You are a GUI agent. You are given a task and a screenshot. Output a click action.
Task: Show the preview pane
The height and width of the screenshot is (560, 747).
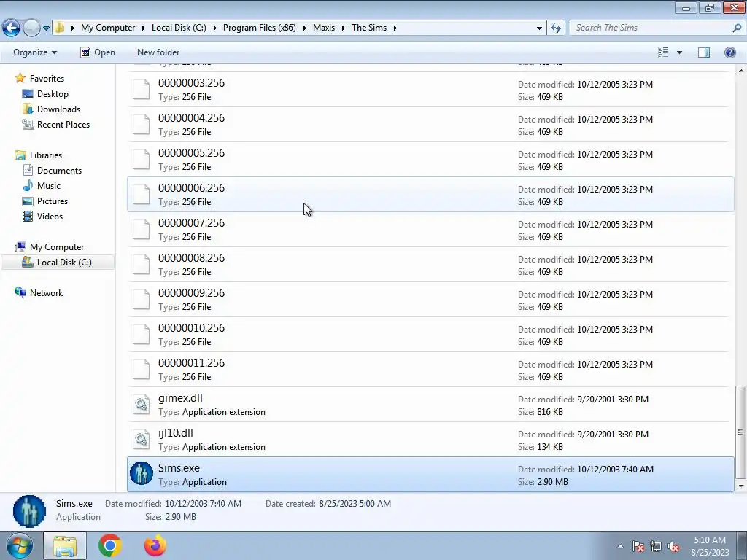click(x=704, y=52)
